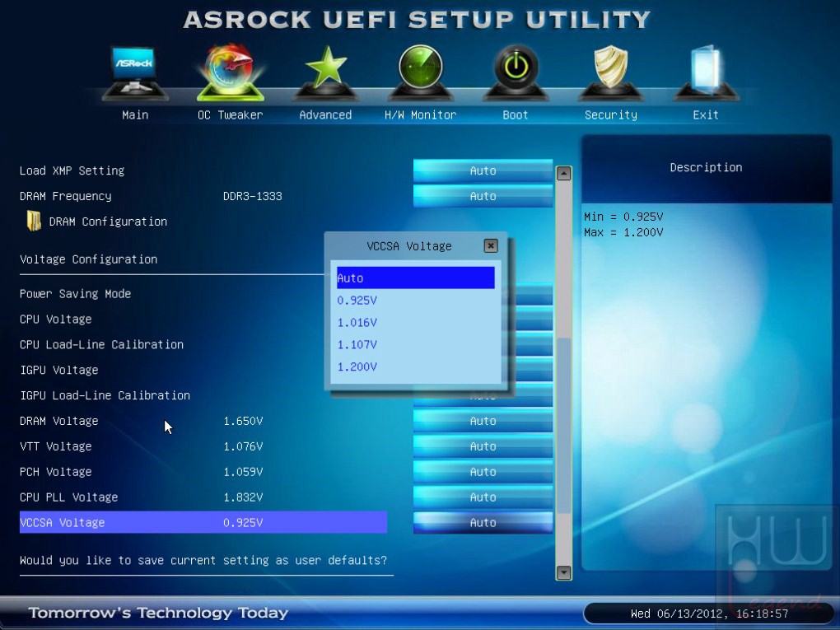Image resolution: width=840 pixels, height=630 pixels.
Task: Select the DRAM Voltage row label
Action: click(59, 421)
